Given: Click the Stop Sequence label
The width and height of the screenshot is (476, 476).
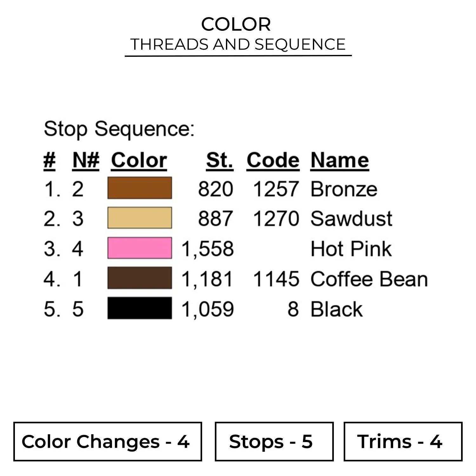Looking at the screenshot, I should coord(119,129).
